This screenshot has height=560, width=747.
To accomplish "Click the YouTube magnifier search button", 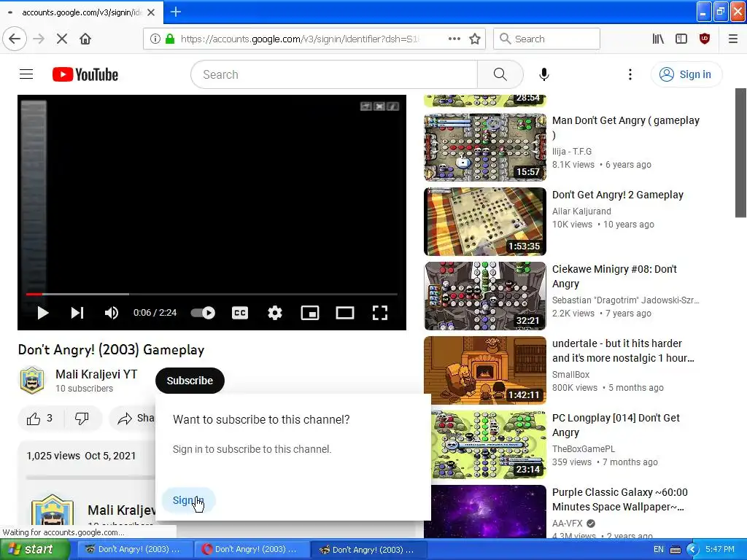I will (x=500, y=74).
